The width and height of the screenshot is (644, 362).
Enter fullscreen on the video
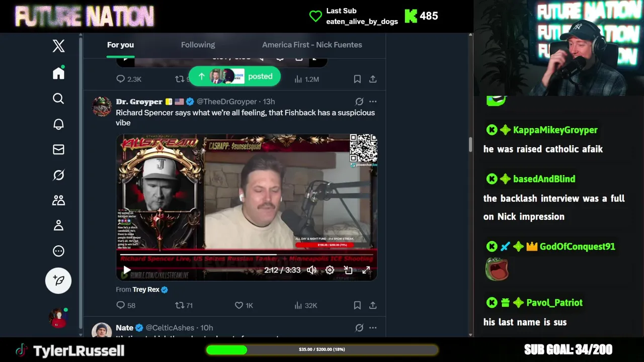coord(366,270)
